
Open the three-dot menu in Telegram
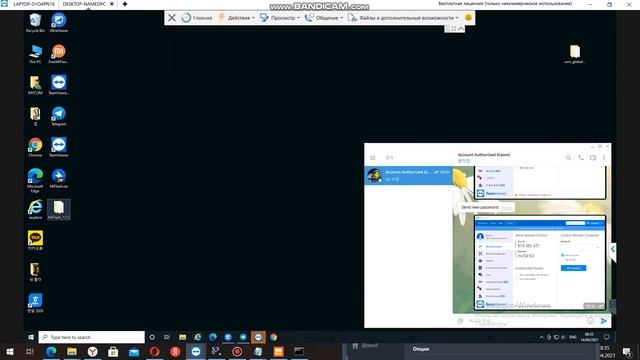(x=604, y=158)
